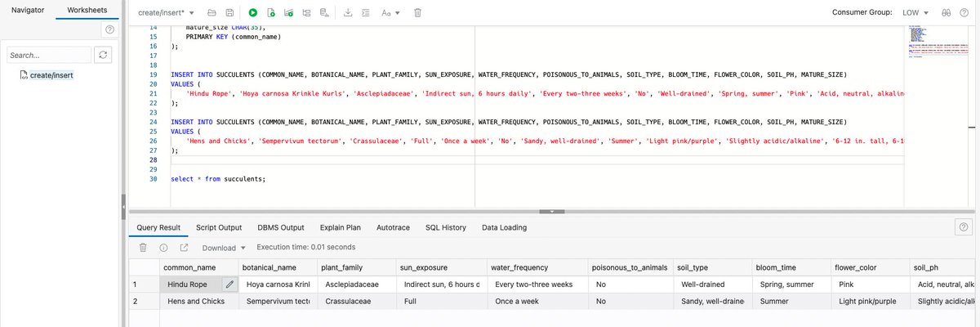Click the Run Script icon
This screenshot has height=327, width=980.
[x=271, y=13]
